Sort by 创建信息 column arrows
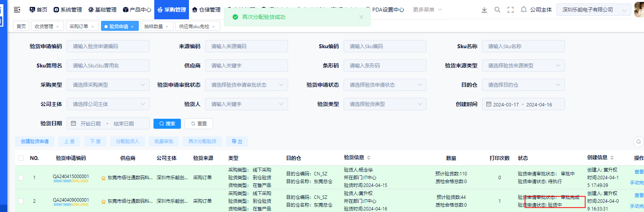The image size is (644, 212). point(612,158)
